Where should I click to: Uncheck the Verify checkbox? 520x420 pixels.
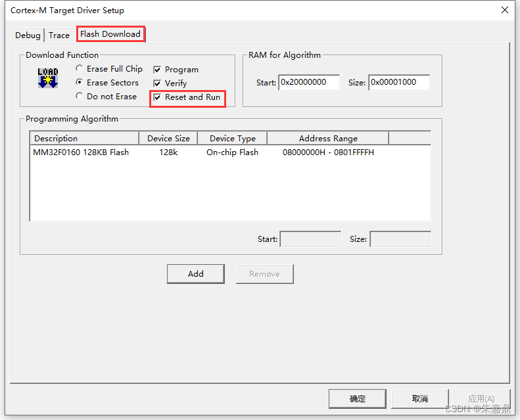(157, 83)
